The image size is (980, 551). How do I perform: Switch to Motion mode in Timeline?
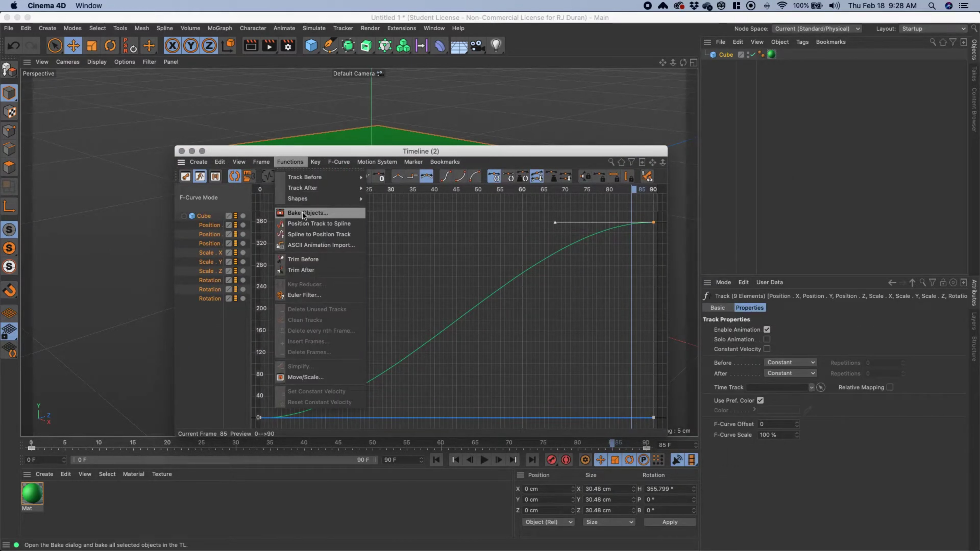215,177
